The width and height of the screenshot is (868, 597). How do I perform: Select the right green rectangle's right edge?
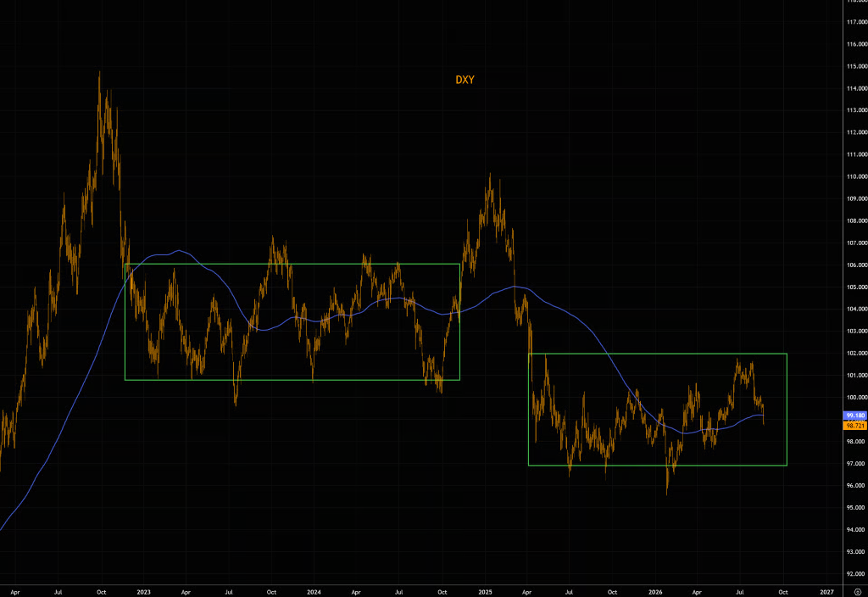click(787, 410)
